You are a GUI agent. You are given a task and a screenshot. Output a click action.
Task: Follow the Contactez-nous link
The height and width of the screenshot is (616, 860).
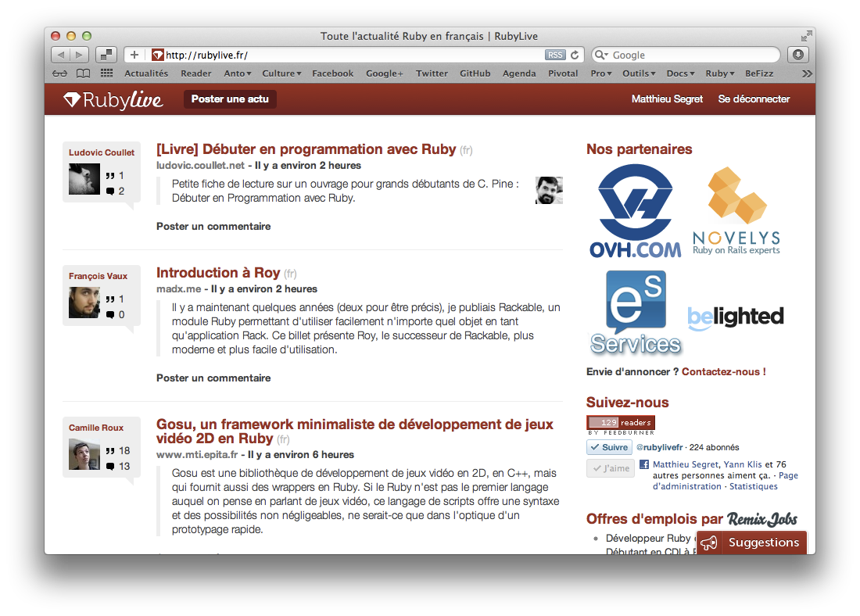721,371
